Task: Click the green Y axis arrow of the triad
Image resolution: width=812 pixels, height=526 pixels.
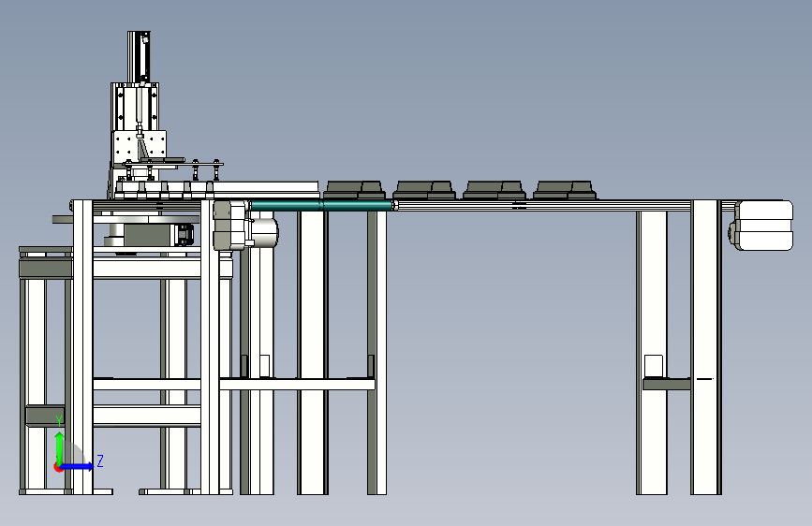Action: [59, 447]
